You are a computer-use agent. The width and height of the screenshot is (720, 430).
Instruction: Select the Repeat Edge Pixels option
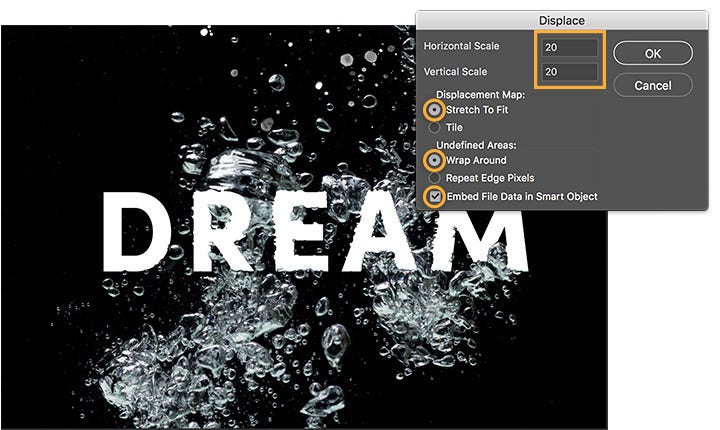(434, 178)
